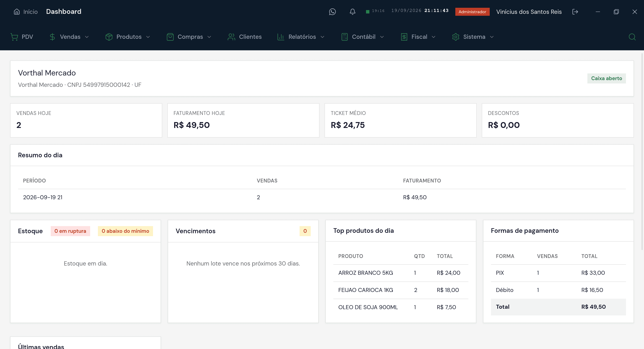This screenshot has width=644, height=349.
Task: Click the CNPJ 54997915000142 text
Action: (99, 85)
